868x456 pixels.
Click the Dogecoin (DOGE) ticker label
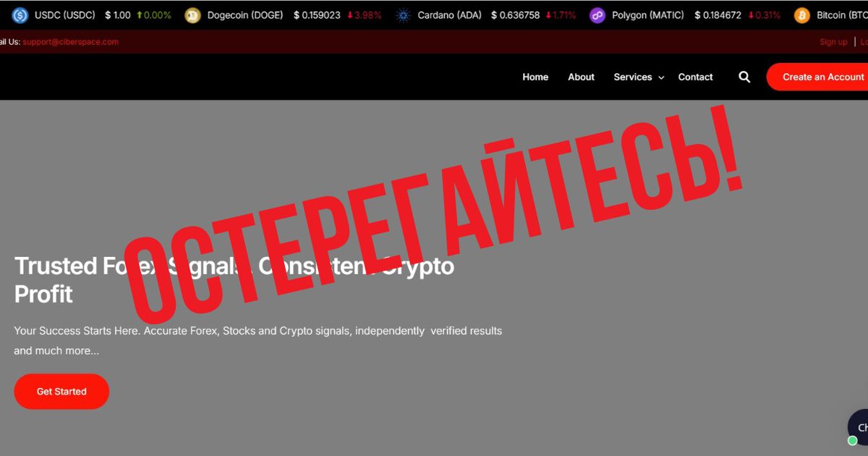(x=245, y=15)
